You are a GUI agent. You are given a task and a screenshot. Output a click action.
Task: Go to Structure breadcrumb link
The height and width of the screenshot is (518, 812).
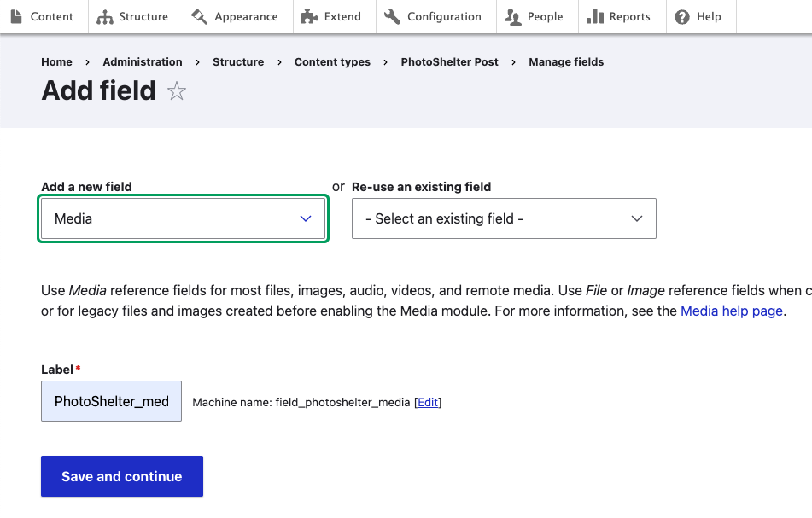[238, 62]
